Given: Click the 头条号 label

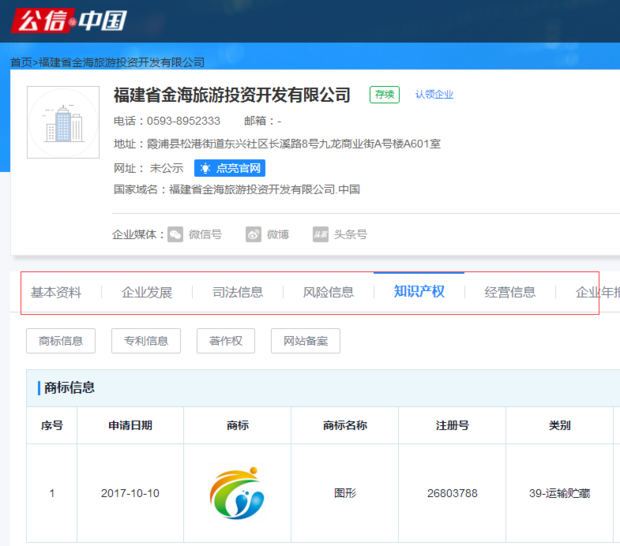Looking at the screenshot, I should 351,234.
